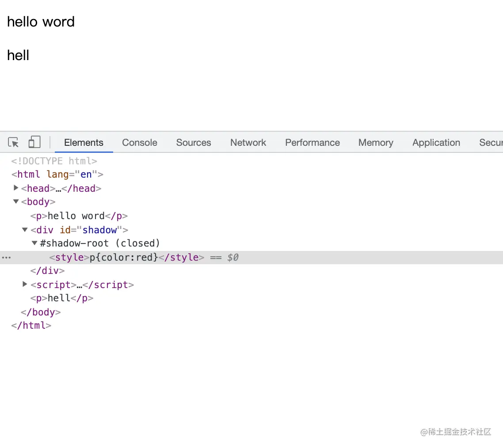Viewport: 503px width, 448px height.
Task: Select the closing </body> tag
Action: (41, 312)
